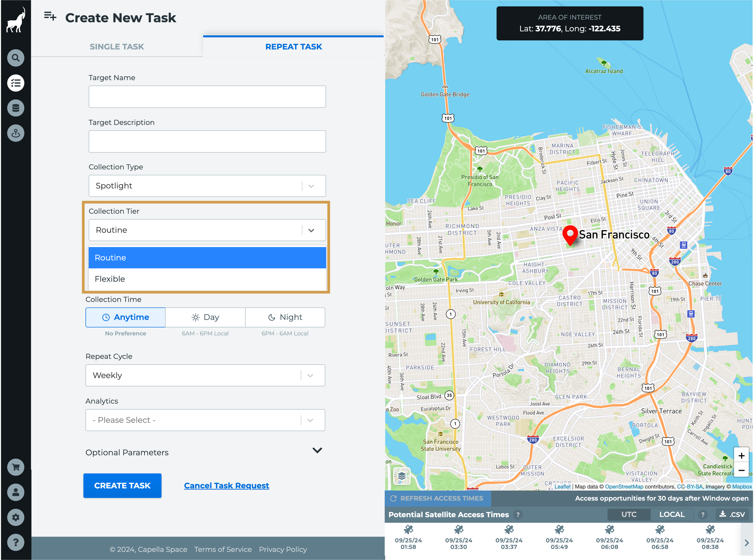
Task: Open the Collection Type Spotlight dropdown
Action: coord(207,186)
